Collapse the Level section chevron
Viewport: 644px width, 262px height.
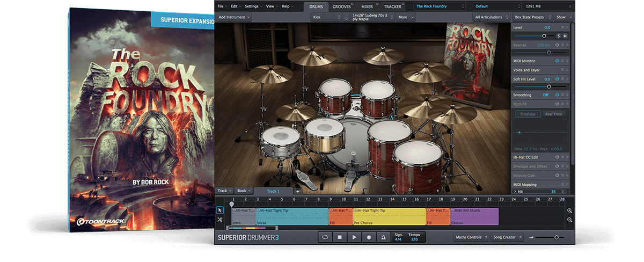[x=568, y=27]
